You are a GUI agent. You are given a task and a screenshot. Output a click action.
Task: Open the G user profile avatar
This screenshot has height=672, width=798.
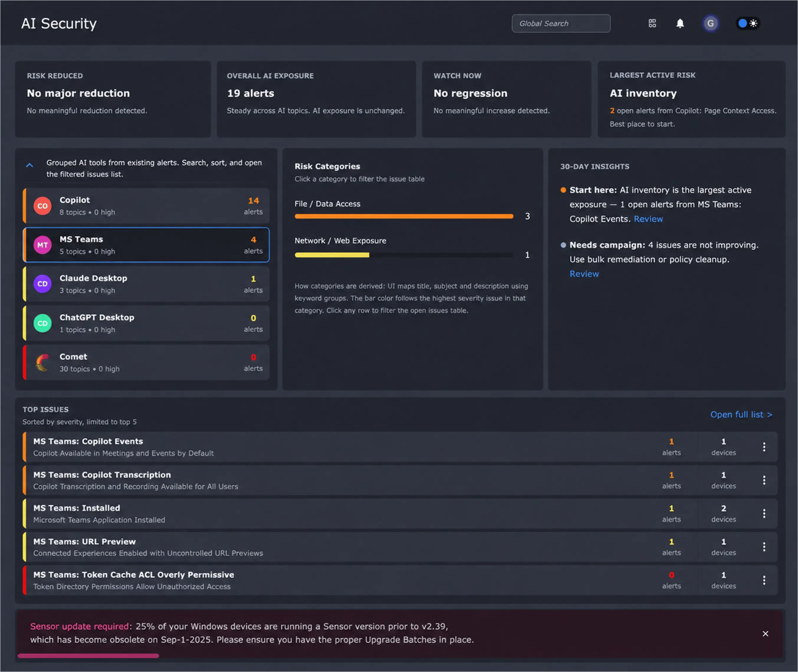tap(710, 24)
